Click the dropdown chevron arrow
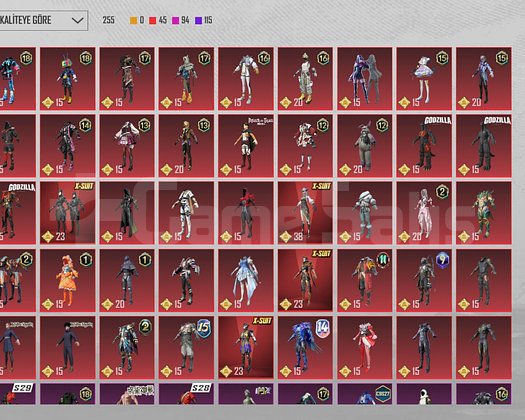 [x=77, y=20]
